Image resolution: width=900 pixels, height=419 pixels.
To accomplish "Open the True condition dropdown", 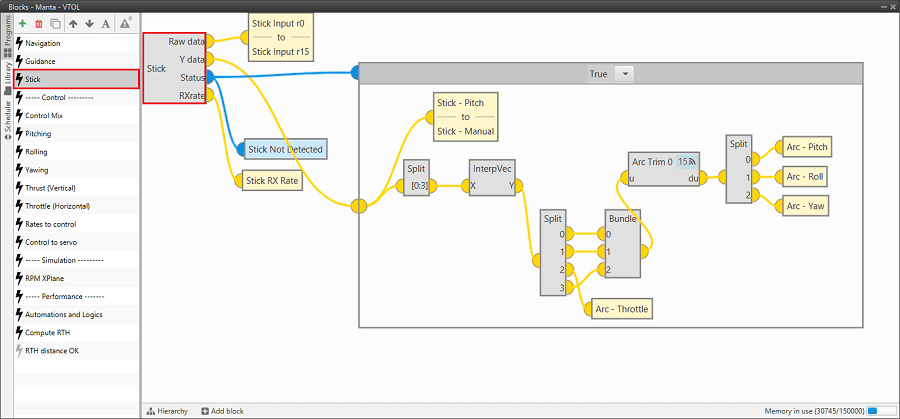I will point(624,74).
